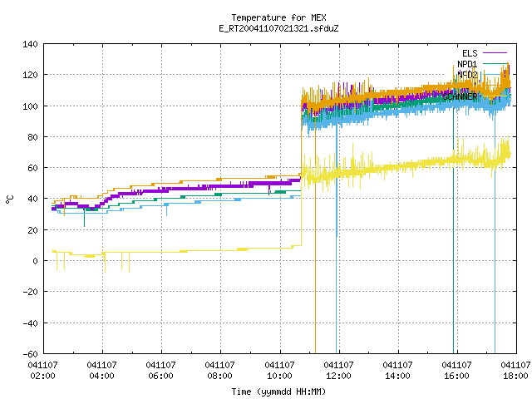
Task: Click the 12:00 x-axis time label
Action: pos(338,377)
